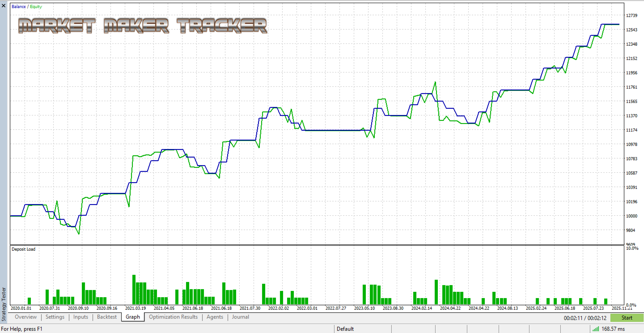Start the test with the Start button
Viewport: 644px width, 333px height.
[627, 318]
